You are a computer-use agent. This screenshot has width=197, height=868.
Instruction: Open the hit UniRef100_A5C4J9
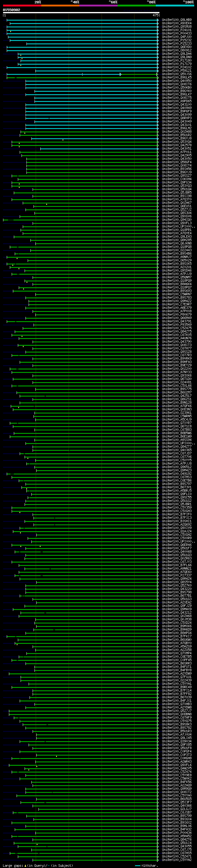(176, 419)
